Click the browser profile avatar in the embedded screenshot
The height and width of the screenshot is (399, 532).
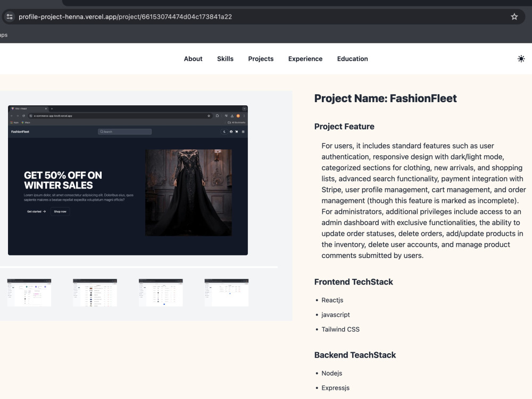click(x=238, y=116)
